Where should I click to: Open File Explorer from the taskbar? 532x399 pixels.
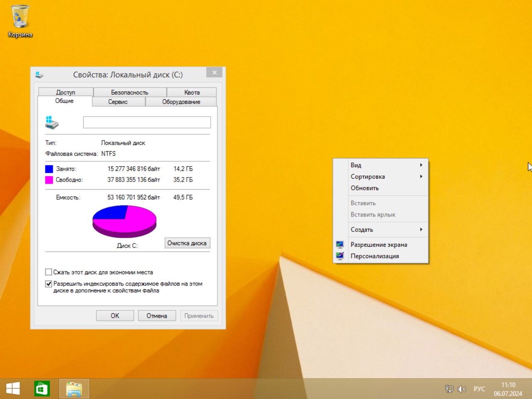tap(74, 388)
